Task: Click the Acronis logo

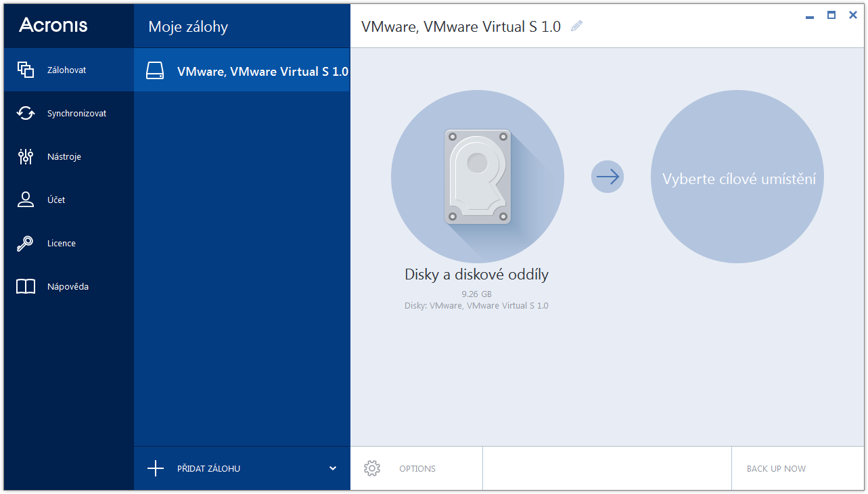Action: point(53,25)
